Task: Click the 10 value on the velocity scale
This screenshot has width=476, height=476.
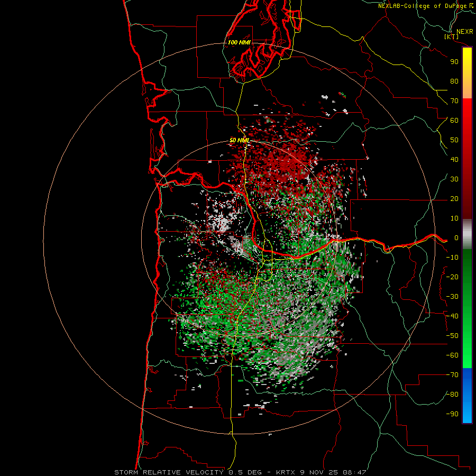Action: click(x=454, y=218)
